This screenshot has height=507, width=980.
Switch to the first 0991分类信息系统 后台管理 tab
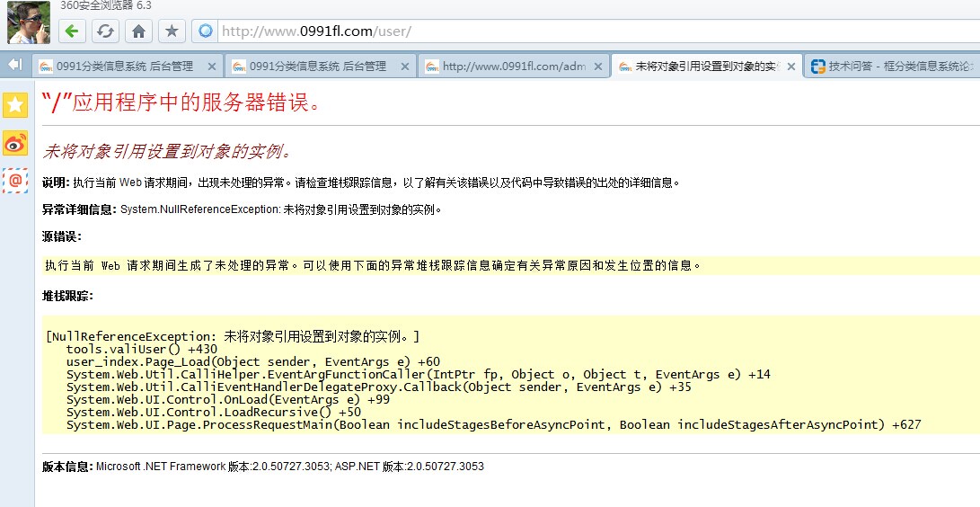(124, 67)
